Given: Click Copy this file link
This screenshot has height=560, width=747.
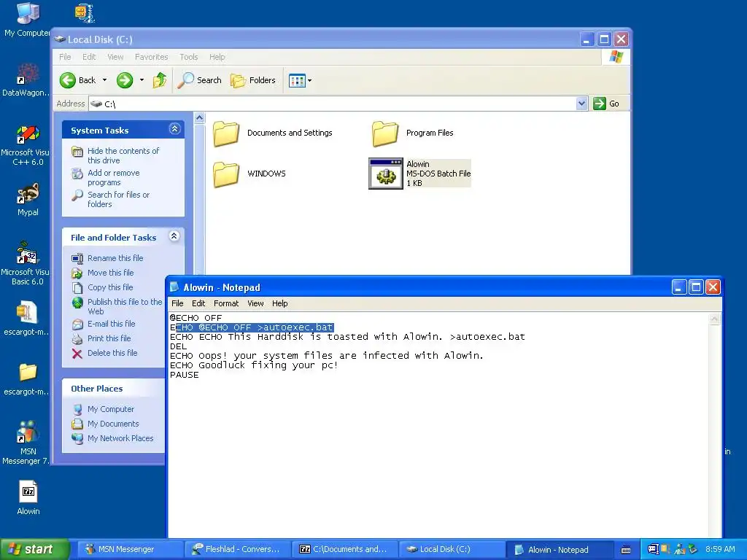Looking at the screenshot, I should pyautogui.click(x=110, y=287).
